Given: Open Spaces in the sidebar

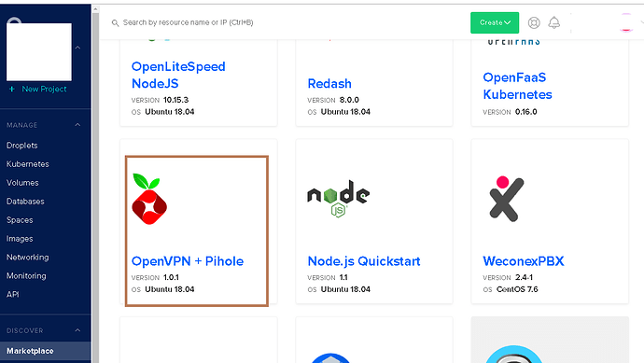Looking at the screenshot, I should click(x=20, y=220).
